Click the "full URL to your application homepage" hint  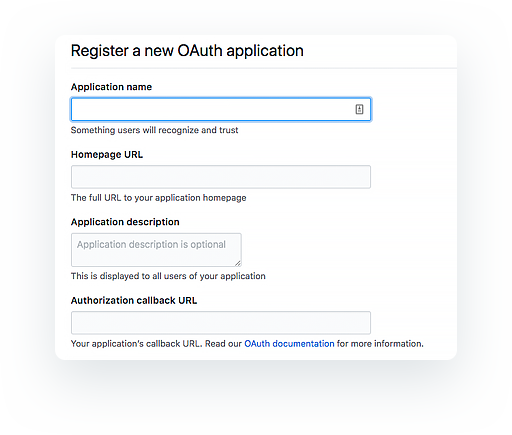[x=167, y=198]
